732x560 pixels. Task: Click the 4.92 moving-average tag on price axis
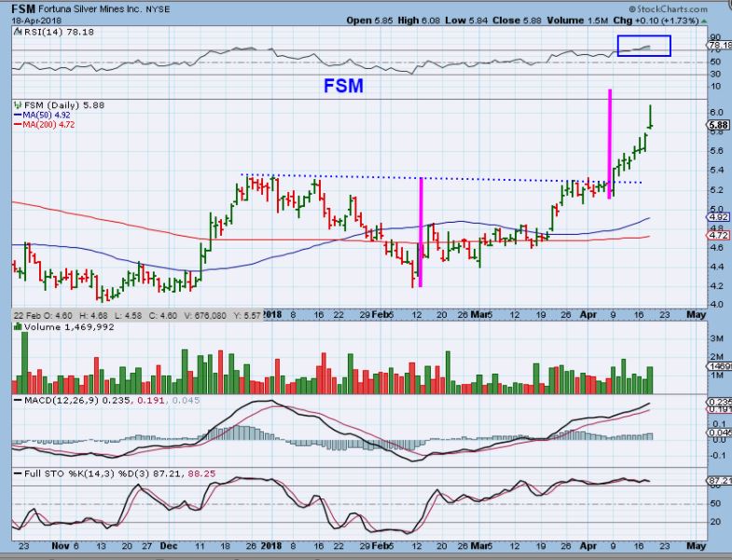(718, 217)
